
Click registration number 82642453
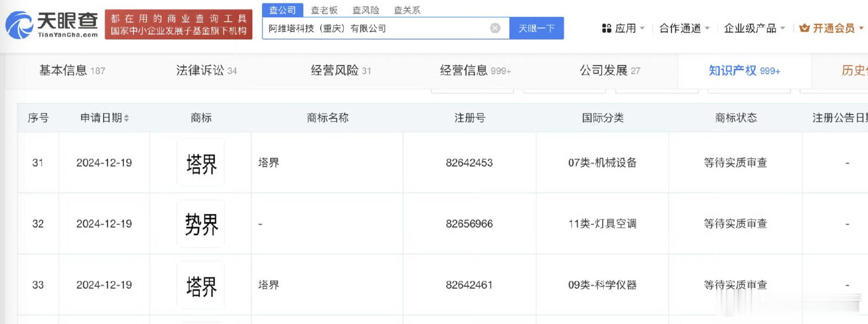tap(469, 163)
